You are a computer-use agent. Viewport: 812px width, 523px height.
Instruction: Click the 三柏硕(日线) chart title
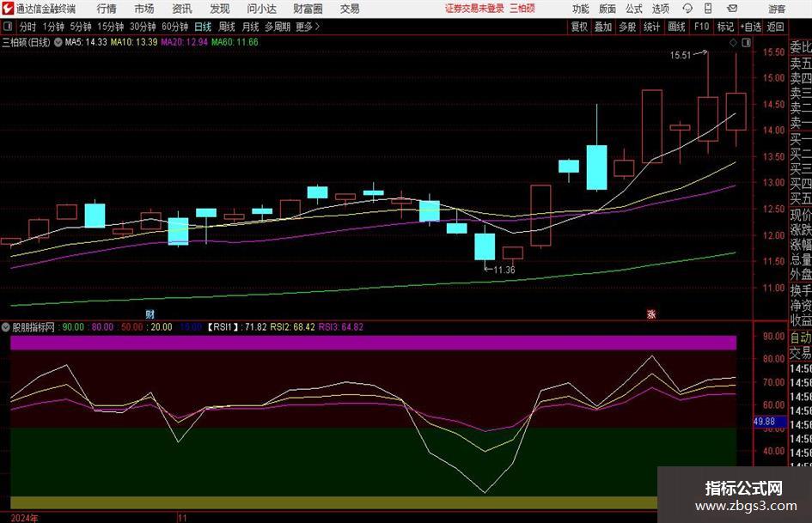(x=26, y=42)
